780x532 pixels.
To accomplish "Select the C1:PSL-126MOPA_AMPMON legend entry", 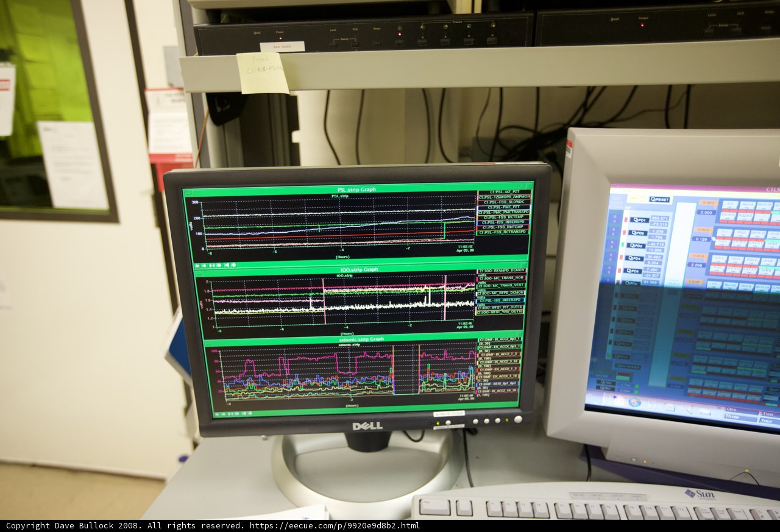I will pyautogui.click(x=504, y=197).
